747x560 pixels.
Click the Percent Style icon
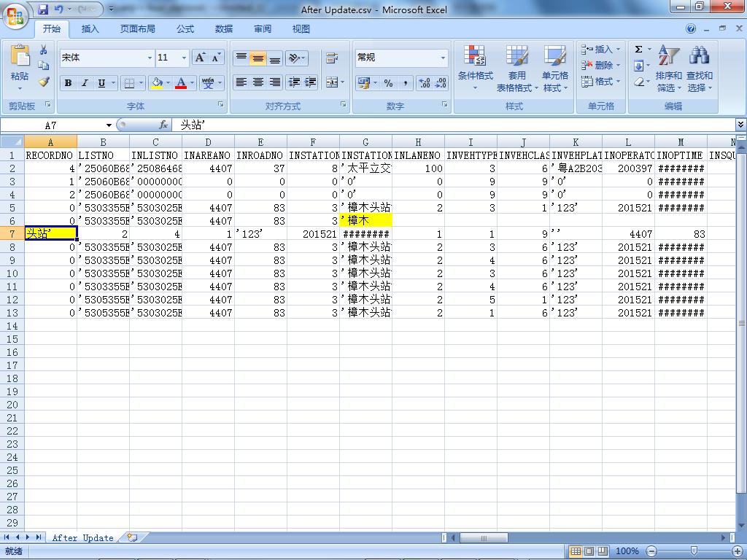[388, 83]
